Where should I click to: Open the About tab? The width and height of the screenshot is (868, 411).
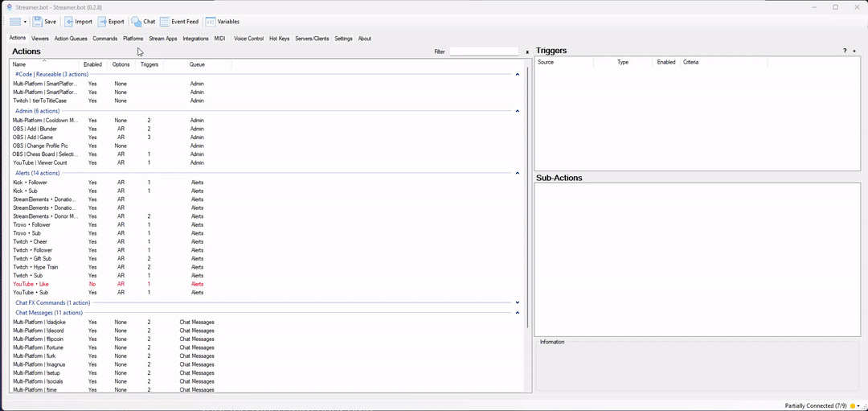pos(364,39)
